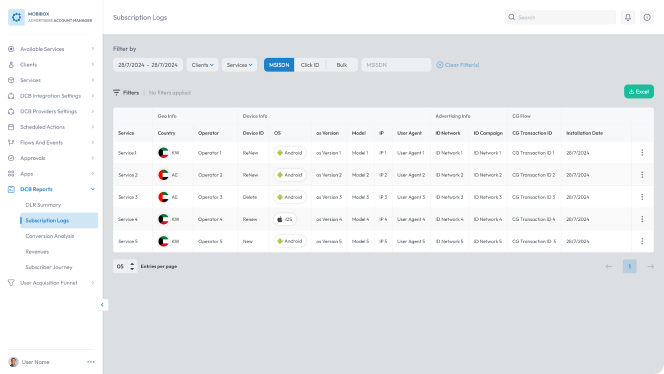This screenshot has width=664, height=374.
Task: Go to previous page arrow
Action: click(609, 266)
